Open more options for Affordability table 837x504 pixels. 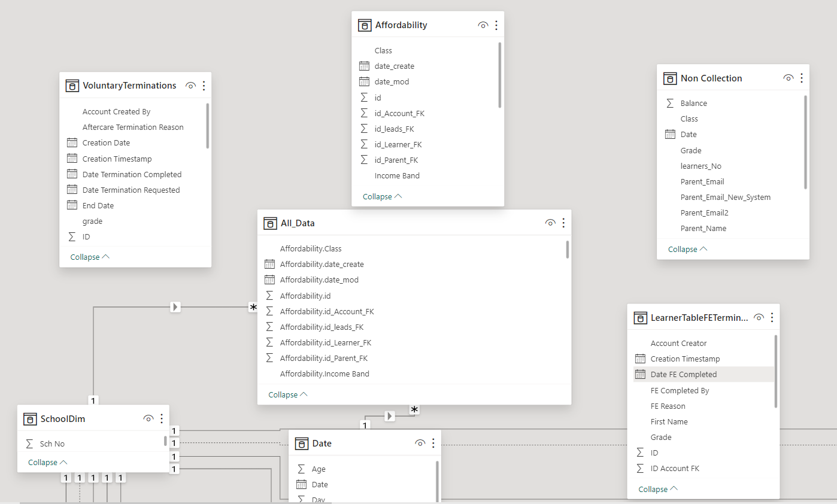point(496,25)
